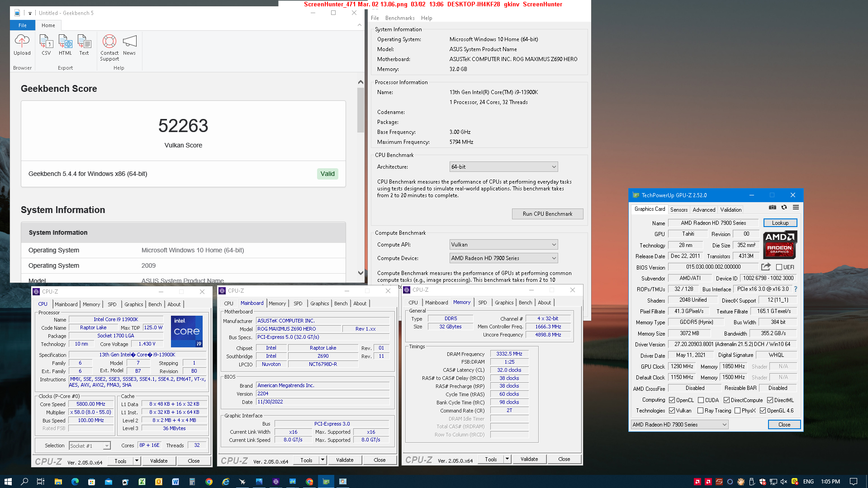Click Run CPU Benchmark button
The height and width of the screenshot is (488, 868).
point(547,214)
